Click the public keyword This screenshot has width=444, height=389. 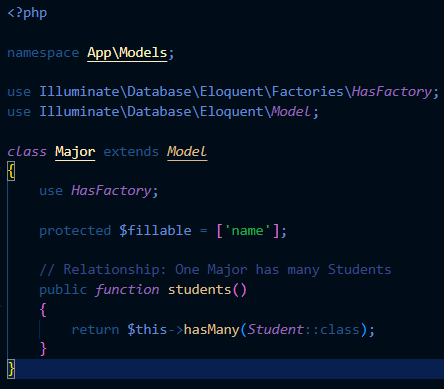(63, 290)
